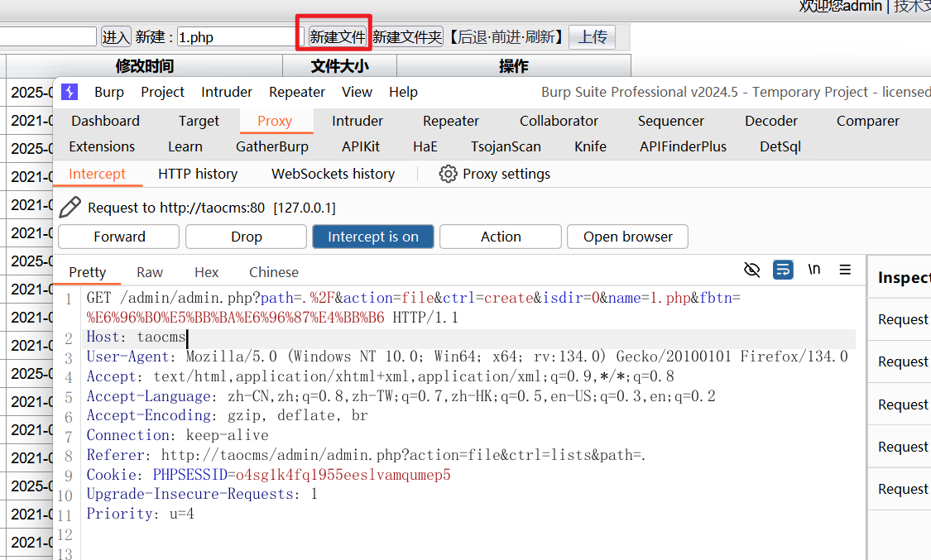
Task: Open Proxy settings gear icon
Action: [x=448, y=174]
